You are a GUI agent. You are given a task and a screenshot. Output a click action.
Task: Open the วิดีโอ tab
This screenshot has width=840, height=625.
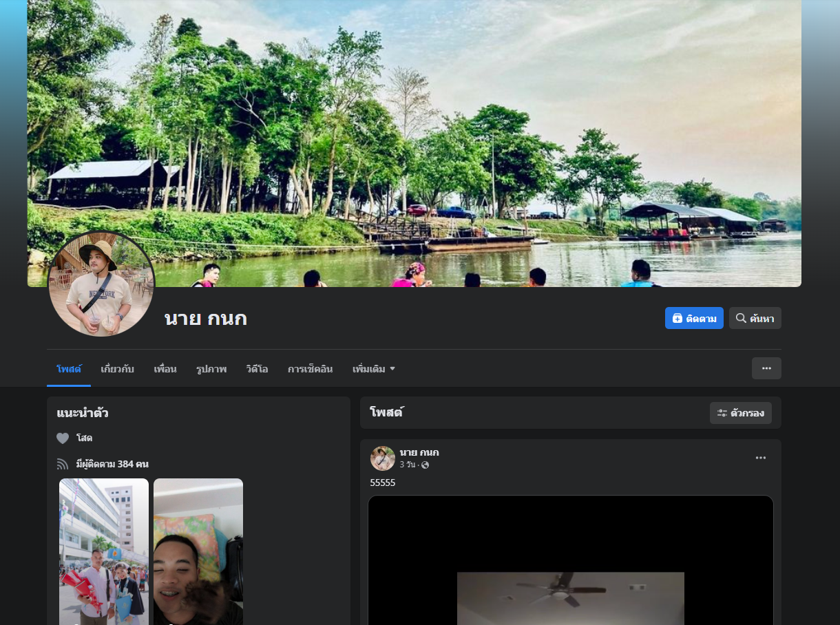257,369
